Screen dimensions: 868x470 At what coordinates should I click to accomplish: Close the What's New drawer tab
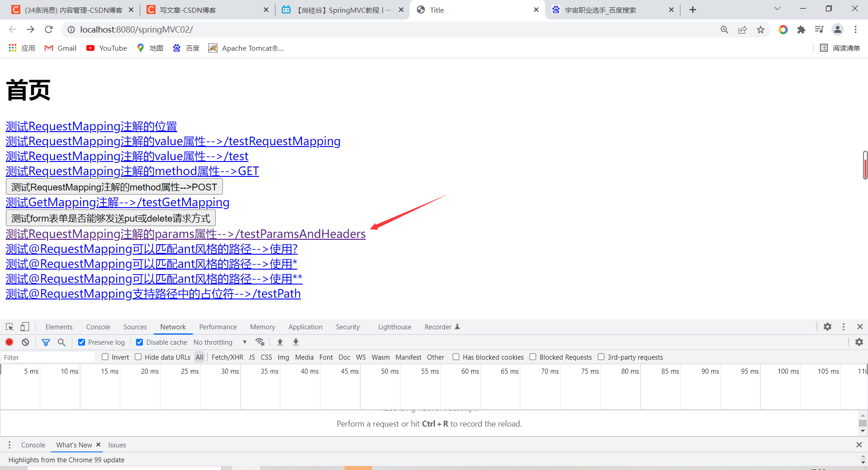coord(98,445)
